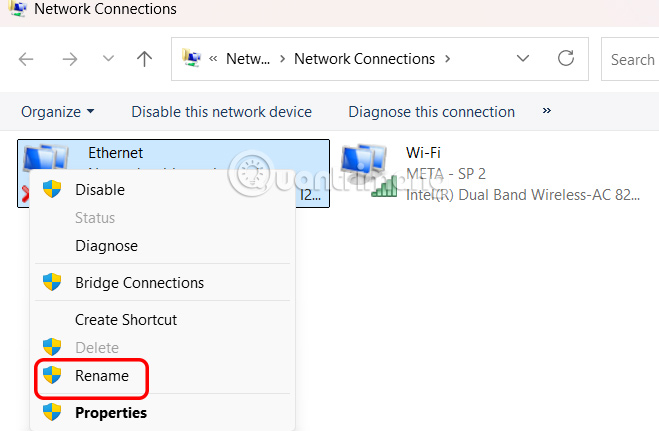The height and width of the screenshot is (431, 659).
Task: Select Create Shortcut from context menu
Action: (x=126, y=320)
